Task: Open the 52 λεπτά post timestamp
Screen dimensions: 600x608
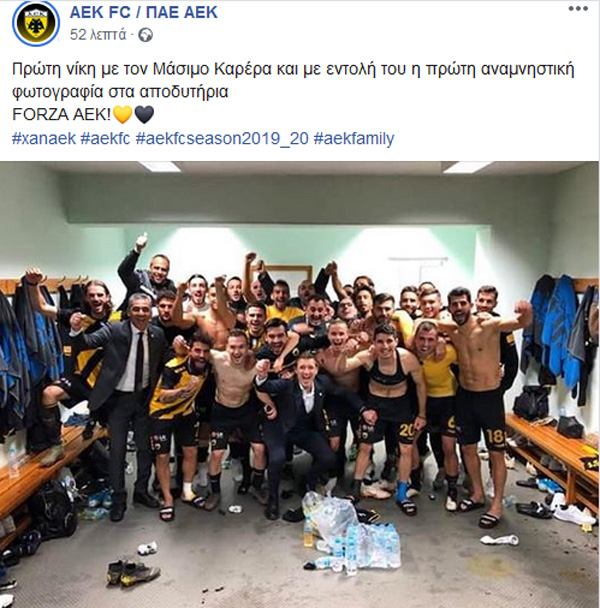Action: (x=98, y=35)
